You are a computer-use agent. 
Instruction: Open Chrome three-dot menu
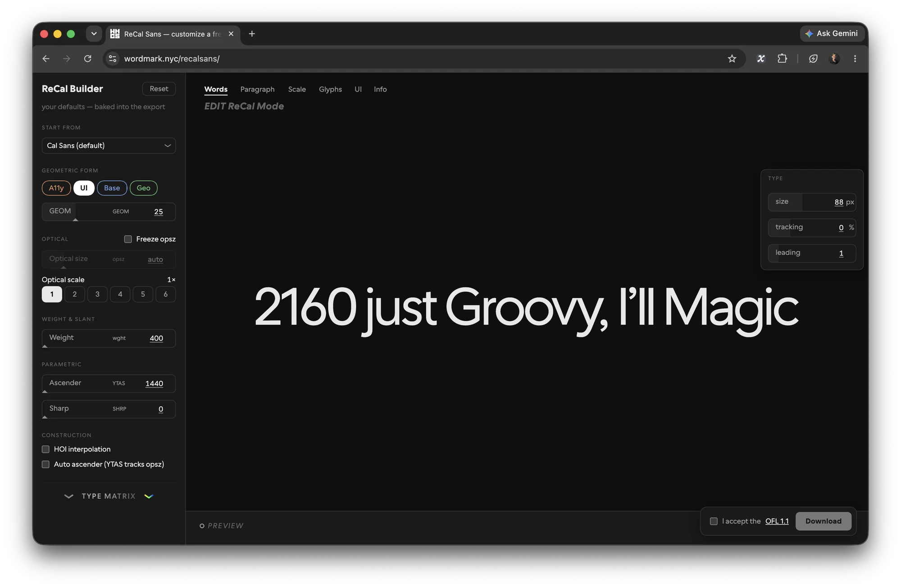coord(855,59)
